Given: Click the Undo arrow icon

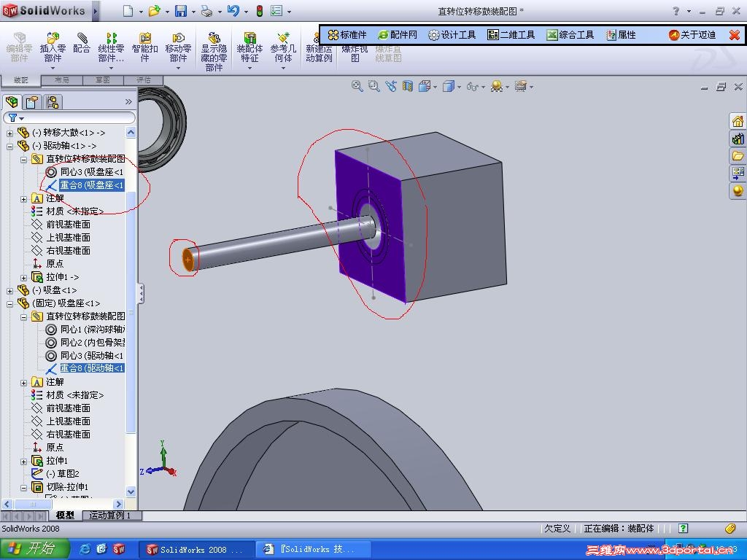Looking at the screenshot, I should point(233,10).
